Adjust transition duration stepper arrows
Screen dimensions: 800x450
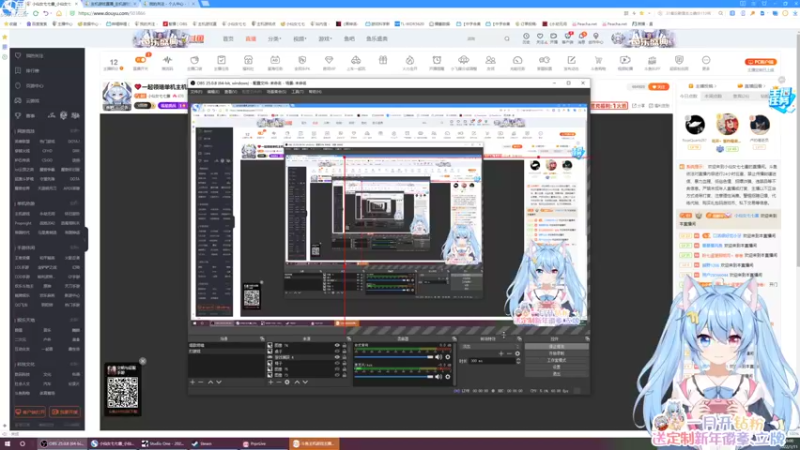(x=518, y=361)
